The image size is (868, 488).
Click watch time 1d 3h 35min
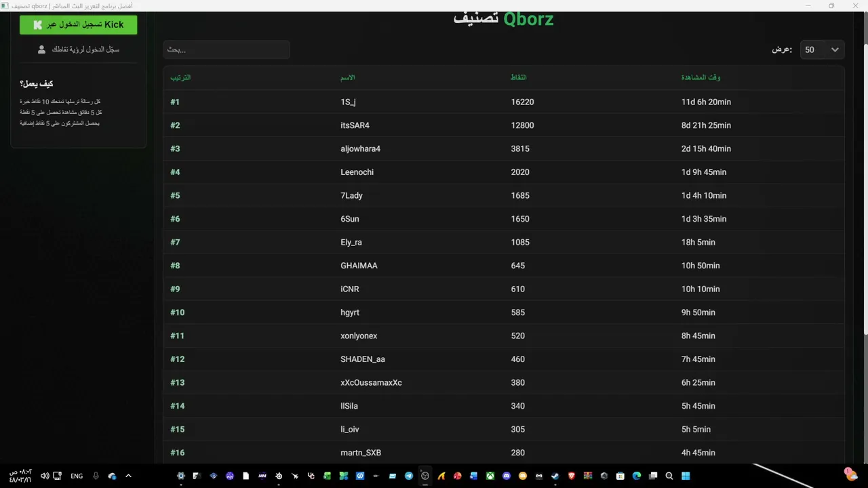704,219
